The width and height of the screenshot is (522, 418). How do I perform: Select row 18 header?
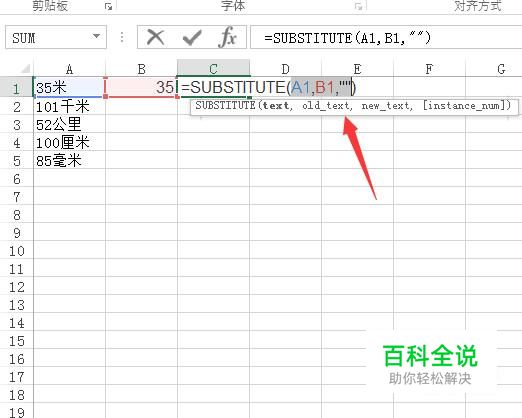16,395
